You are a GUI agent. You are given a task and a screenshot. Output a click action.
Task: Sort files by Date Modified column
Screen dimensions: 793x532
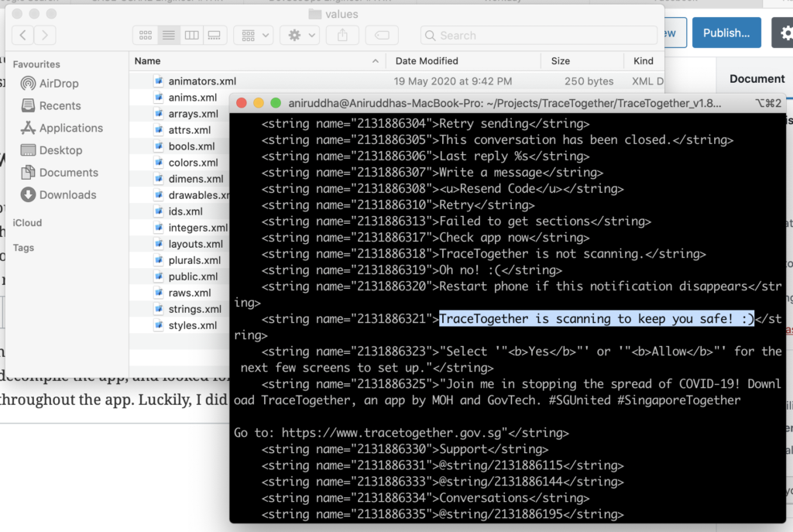click(463, 60)
